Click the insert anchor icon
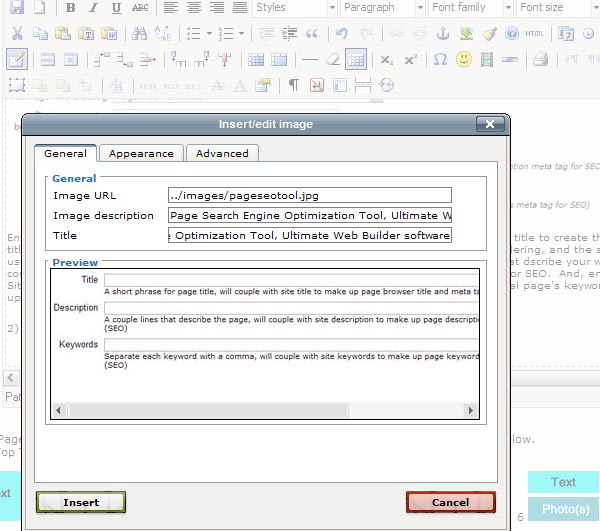 coord(443,34)
